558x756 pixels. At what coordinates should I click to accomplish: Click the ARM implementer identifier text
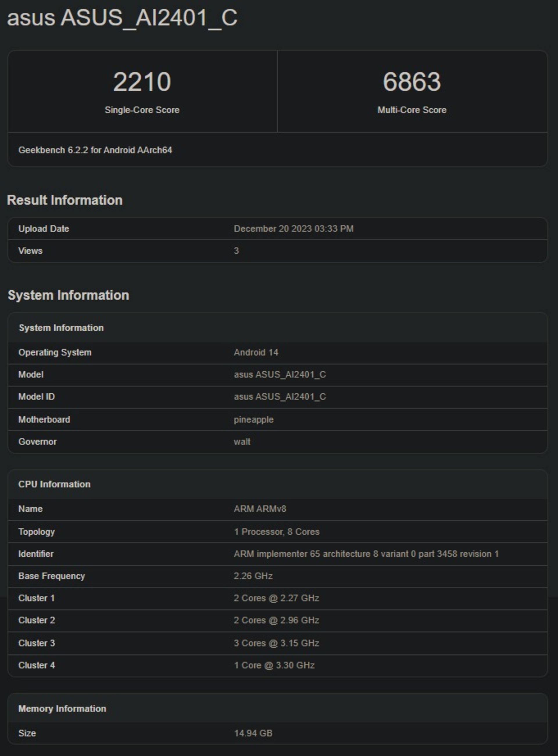click(x=366, y=554)
